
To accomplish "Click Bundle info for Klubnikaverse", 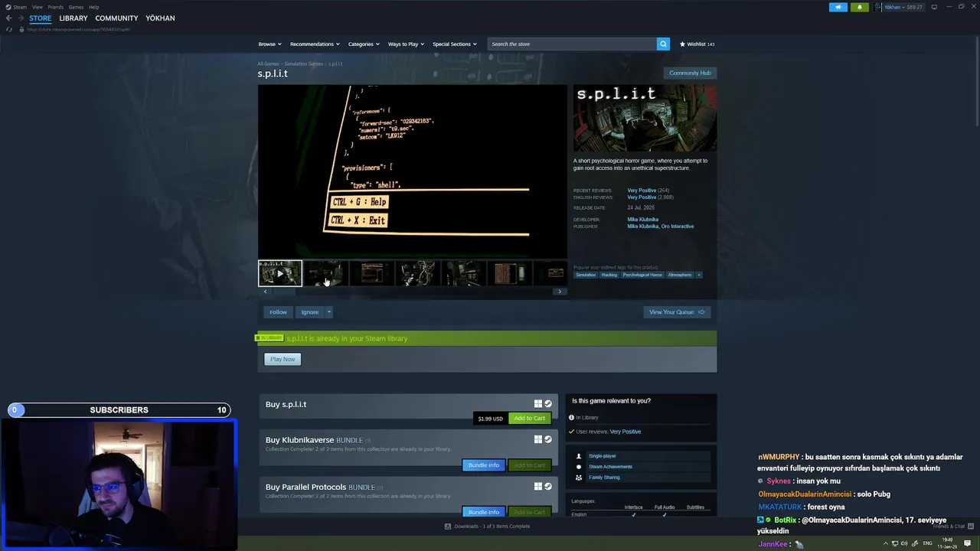I will (483, 465).
